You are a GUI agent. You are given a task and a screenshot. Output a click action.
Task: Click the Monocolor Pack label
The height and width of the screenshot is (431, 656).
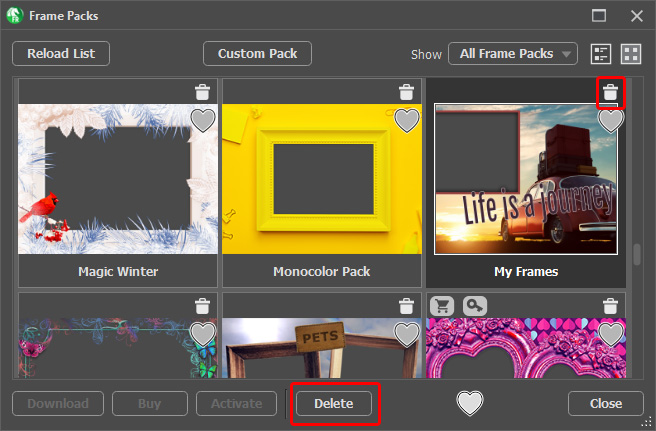[322, 272]
